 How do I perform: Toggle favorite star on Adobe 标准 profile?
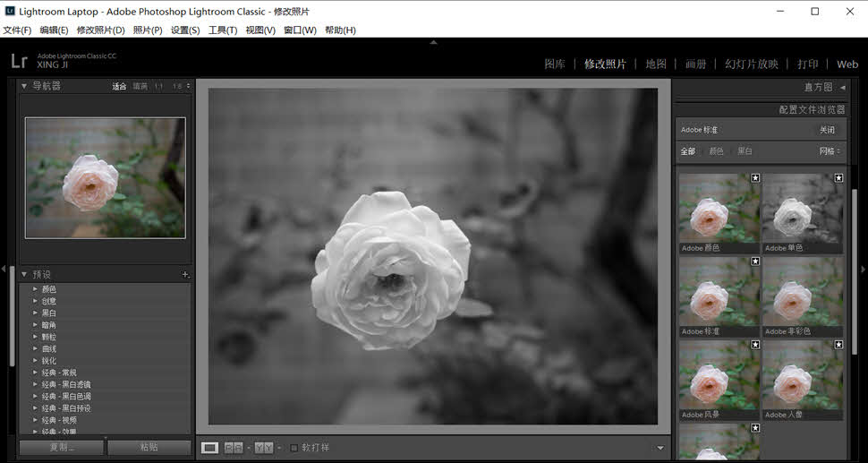[x=755, y=262]
